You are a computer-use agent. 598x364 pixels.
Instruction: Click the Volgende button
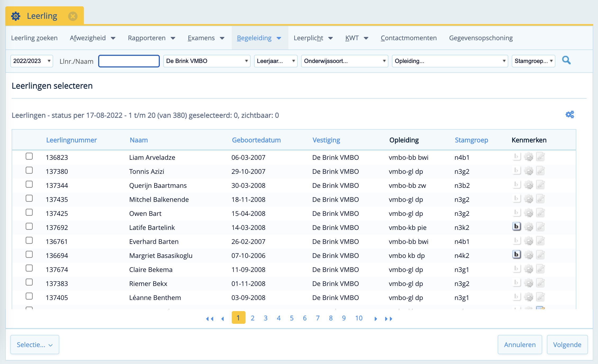[x=567, y=345]
